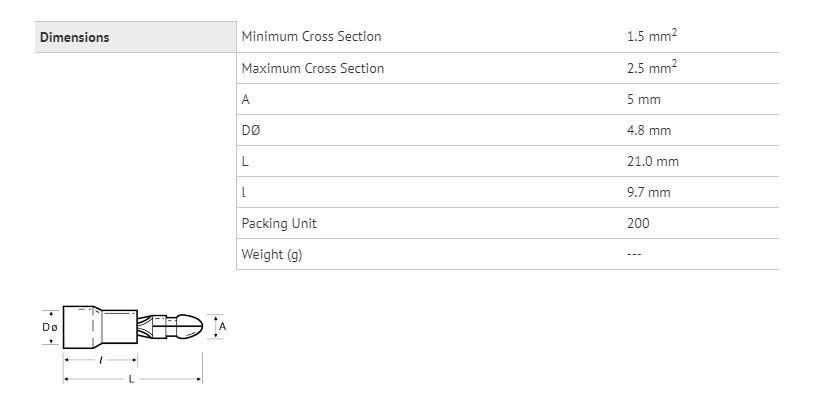Viewport: 813px width, 395px height.
Task: Click the bullet connector technical drawing
Action: click(132, 344)
